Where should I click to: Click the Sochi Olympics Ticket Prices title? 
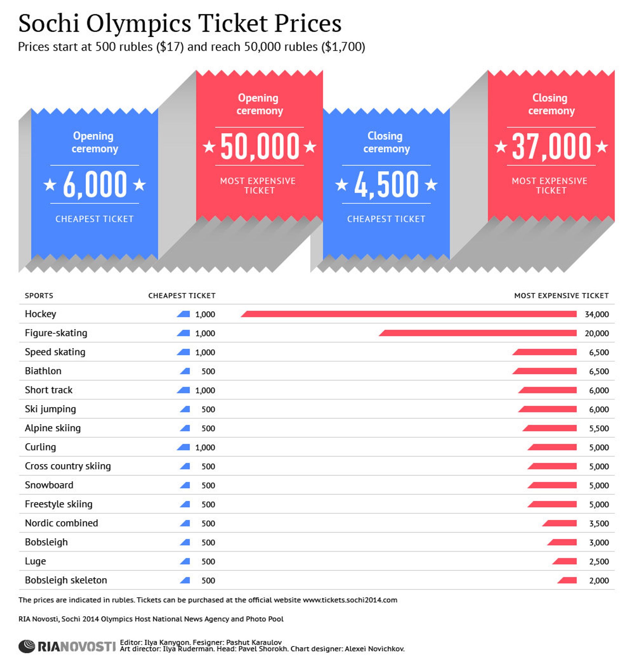click(180, 23)
